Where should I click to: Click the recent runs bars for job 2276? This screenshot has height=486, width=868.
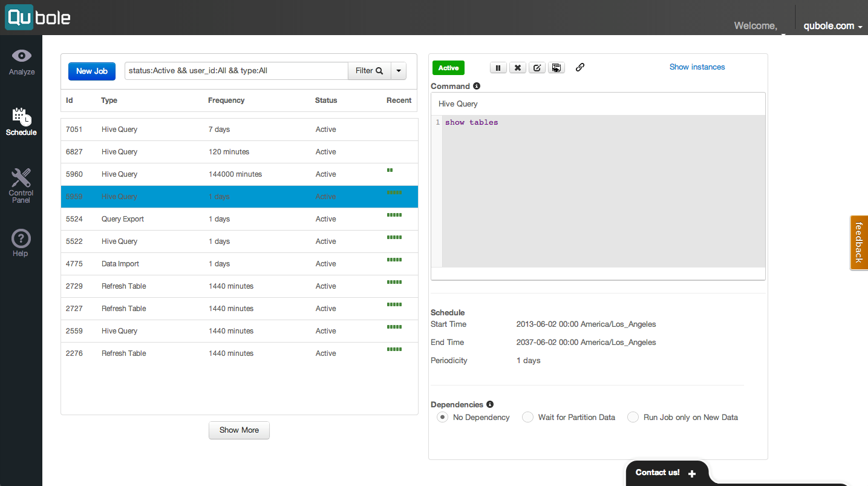394,349
